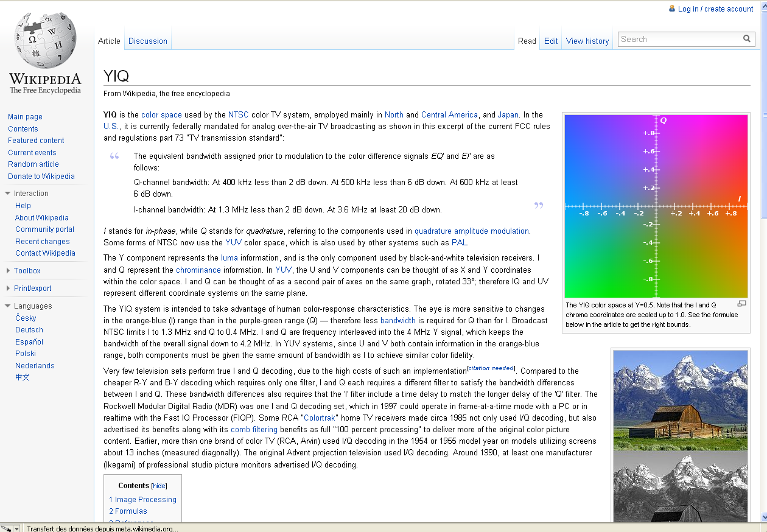Open Community portal link
Image resolution: width=767 pixels, height=532 pixels.
[x=45, y=229]
